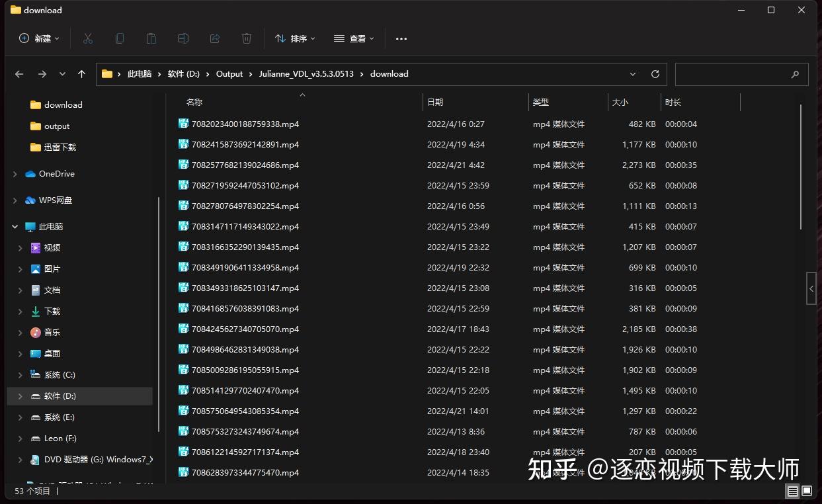The width and height of the screenshot is (822, 504).
Task: Toggle the preview pane side arrow handle
Action: pyautogui.click(x=811, y=288)
